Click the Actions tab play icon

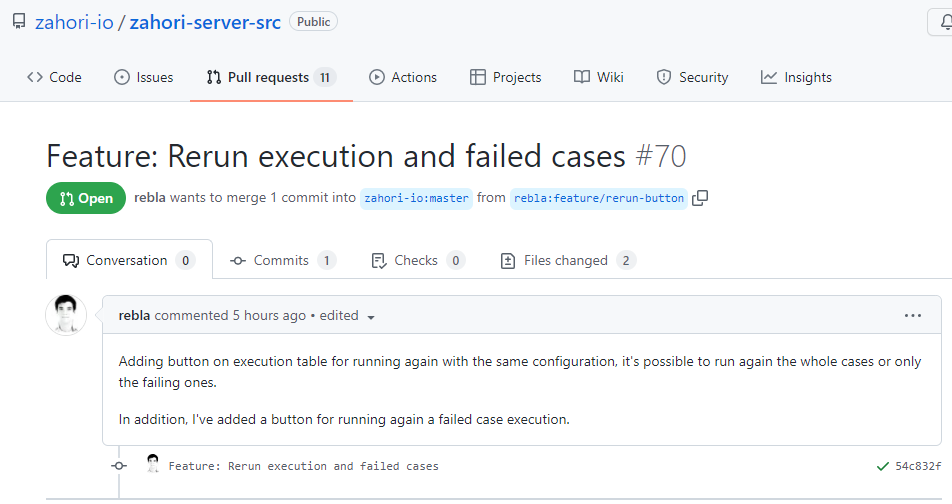click(x=377, y=77)
